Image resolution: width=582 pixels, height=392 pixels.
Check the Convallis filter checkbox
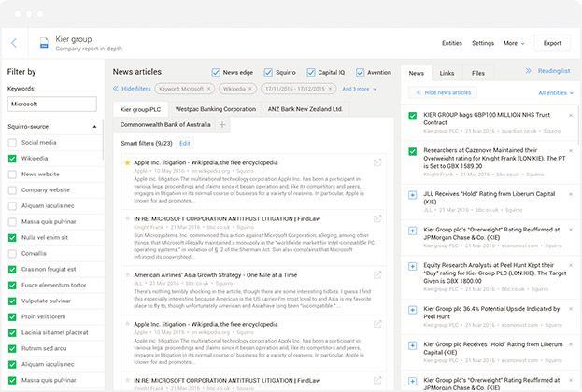[12, 254]
